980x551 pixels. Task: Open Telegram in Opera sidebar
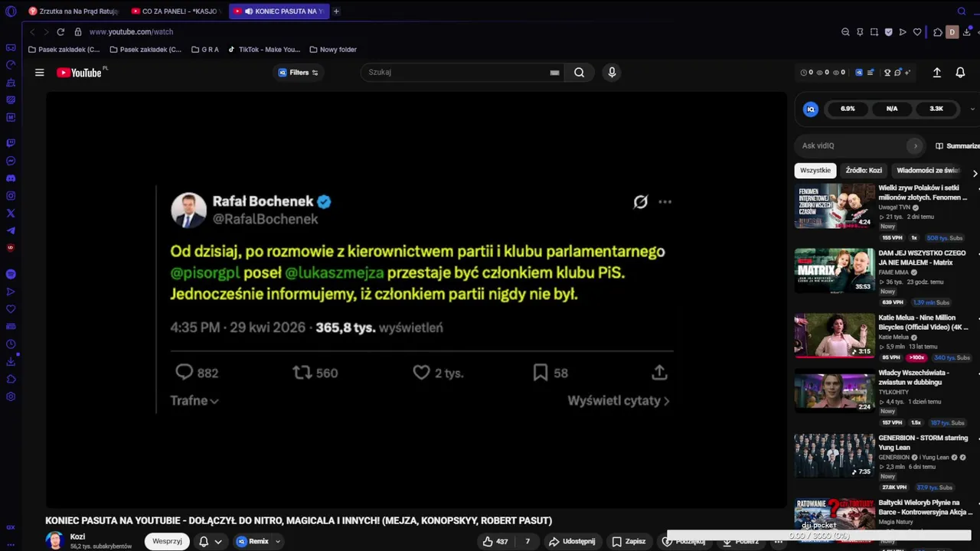(x=11, y=230)
